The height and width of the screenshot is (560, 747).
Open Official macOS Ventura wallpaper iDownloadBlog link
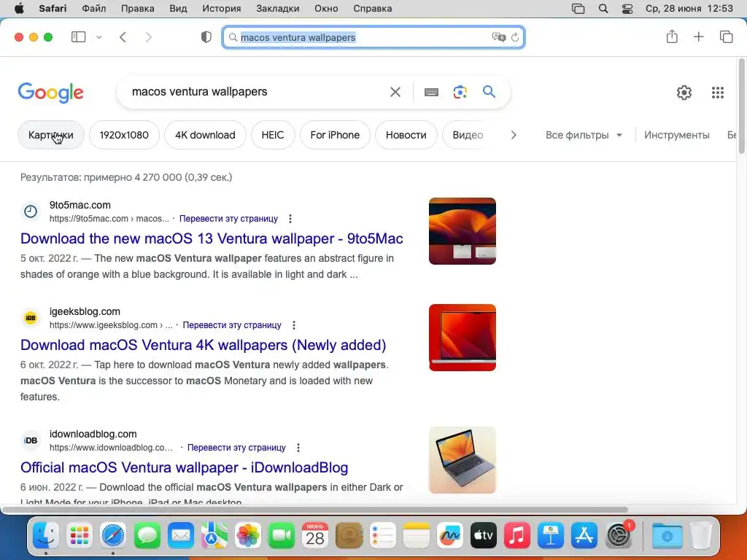(185, 467)
